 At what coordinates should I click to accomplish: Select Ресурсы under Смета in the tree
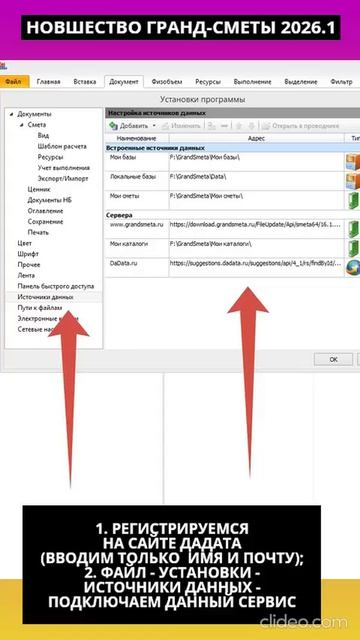point(50,157)
